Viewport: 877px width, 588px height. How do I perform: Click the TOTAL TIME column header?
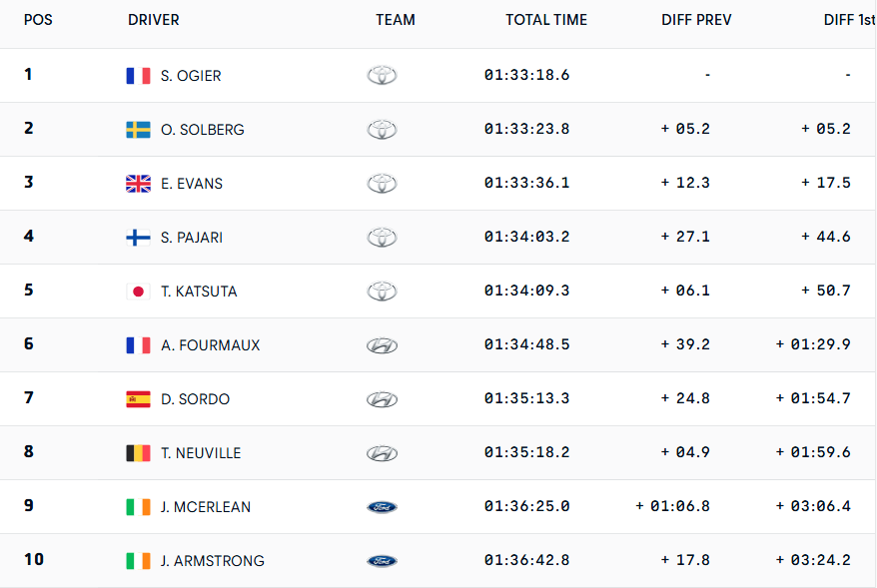[546, 20]
